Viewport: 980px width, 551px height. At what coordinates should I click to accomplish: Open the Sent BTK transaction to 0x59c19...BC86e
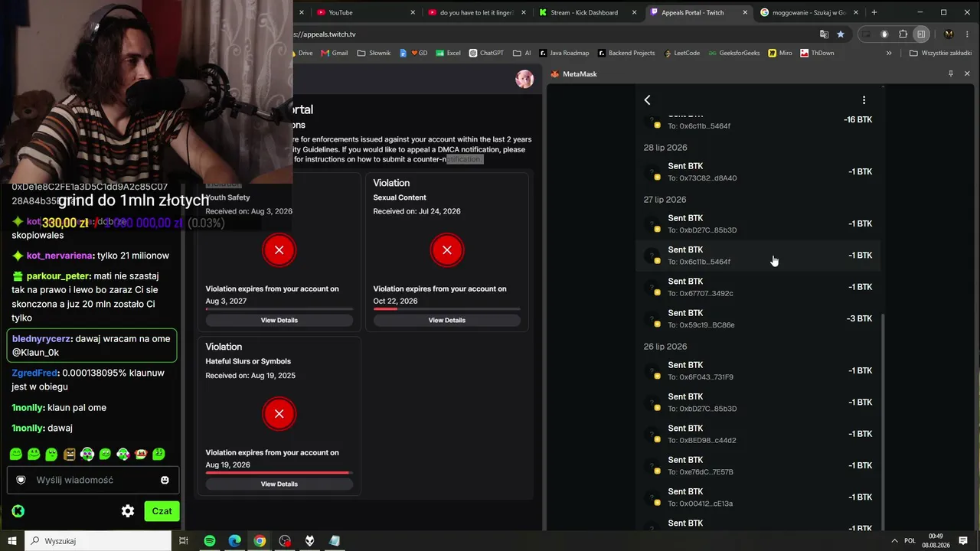(758, 318)
